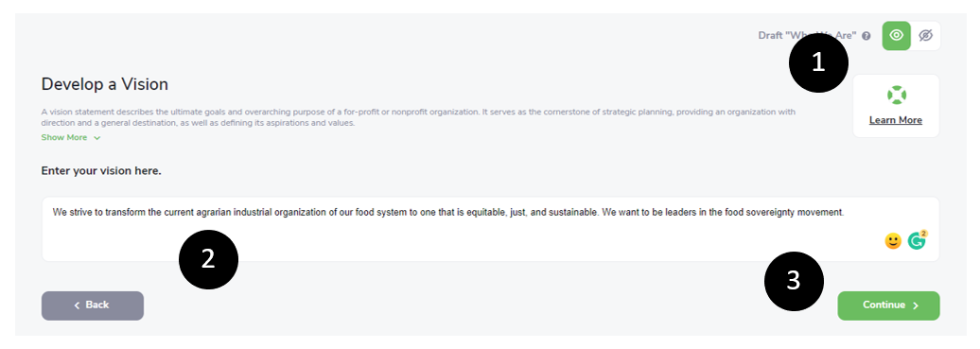Open the smiley emoji picker icon

coord(893,241)
